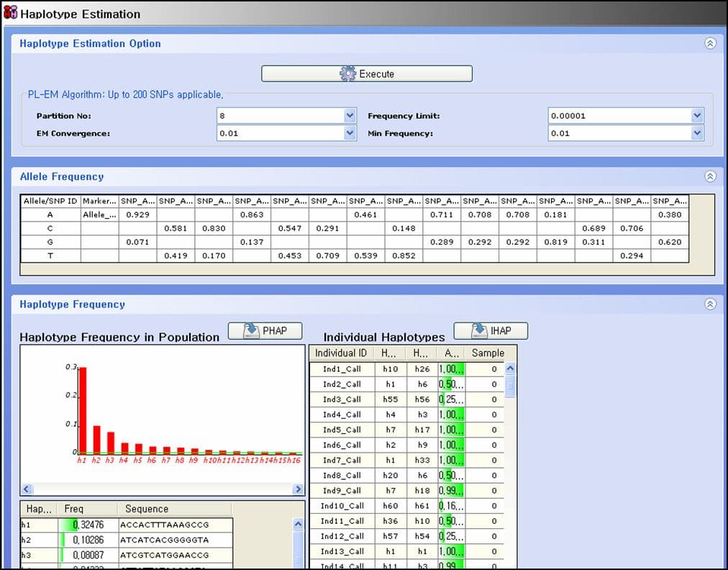Collapse the Haplotype Frequency panel
Screen dimensions: 728x570
click(x=710, y=304)
